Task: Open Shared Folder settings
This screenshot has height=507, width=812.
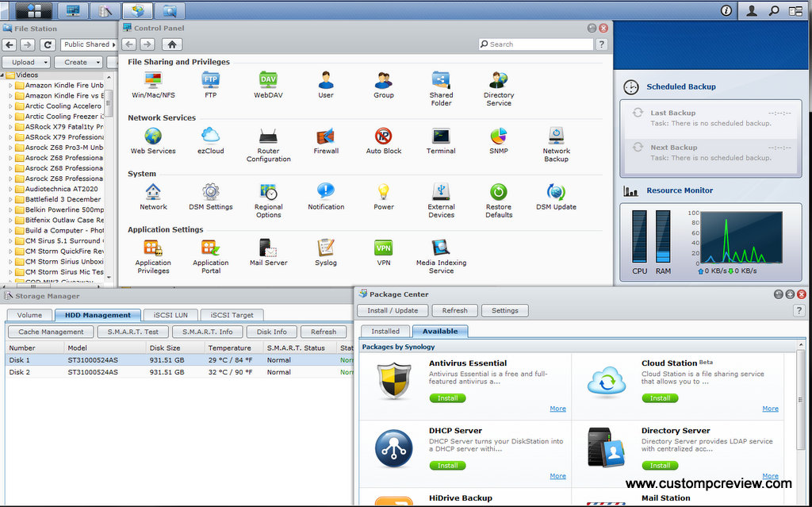Action: [x=441, y=89]
